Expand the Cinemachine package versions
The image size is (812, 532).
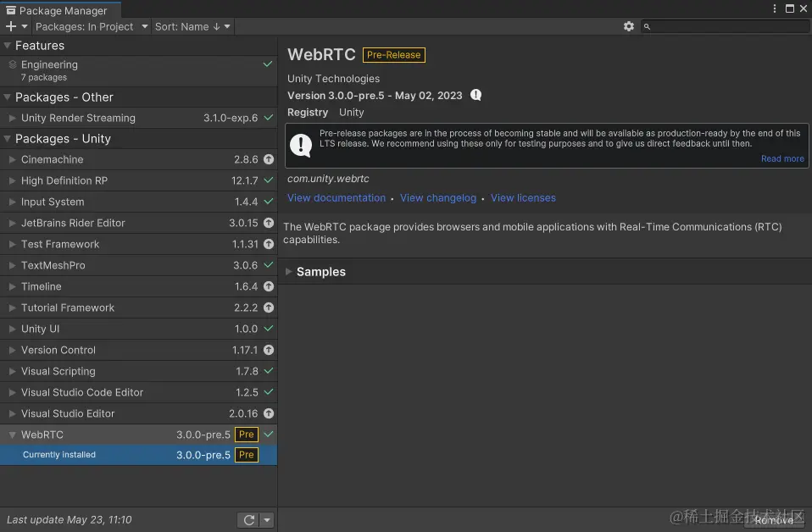point(13,159)
